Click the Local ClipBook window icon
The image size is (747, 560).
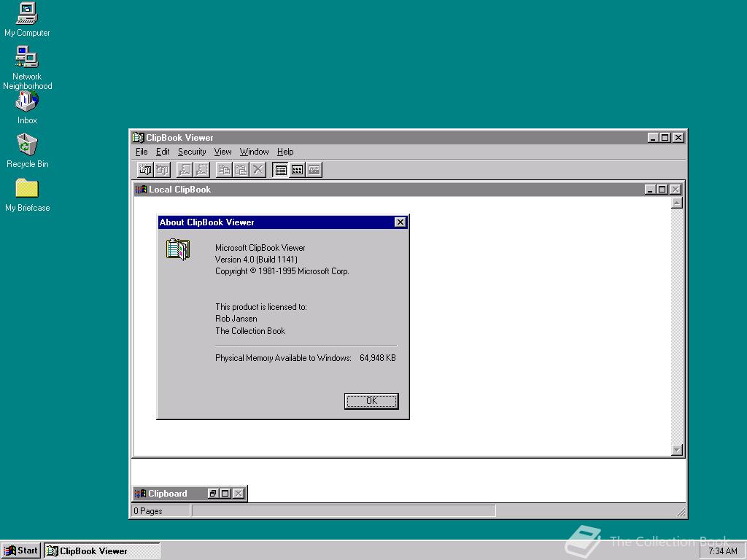point(141,189)
